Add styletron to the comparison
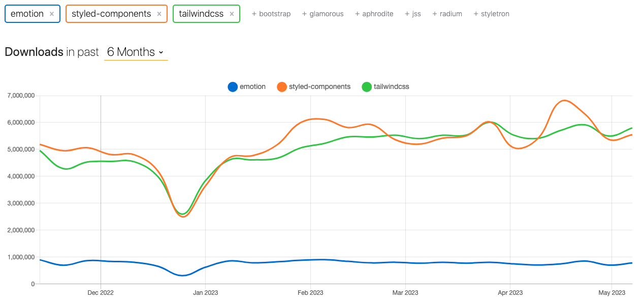This screenshot has height=305, width=644. click(x=491, y=14)
